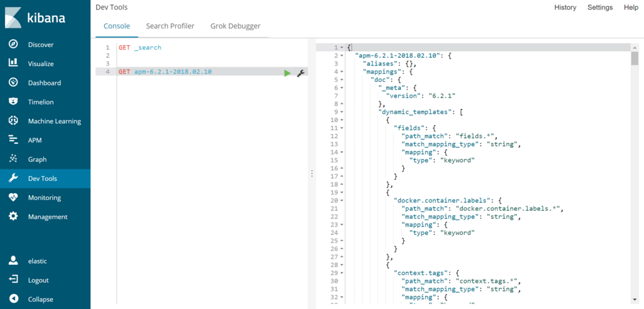The image size is (644, 309).
Task: Open Discover compass icon
Action: click(x=13, y=45)
